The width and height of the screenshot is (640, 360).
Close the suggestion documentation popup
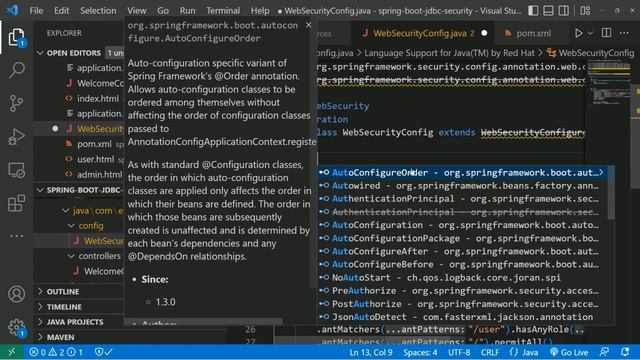pyautogui.click(x=309, y=25)
